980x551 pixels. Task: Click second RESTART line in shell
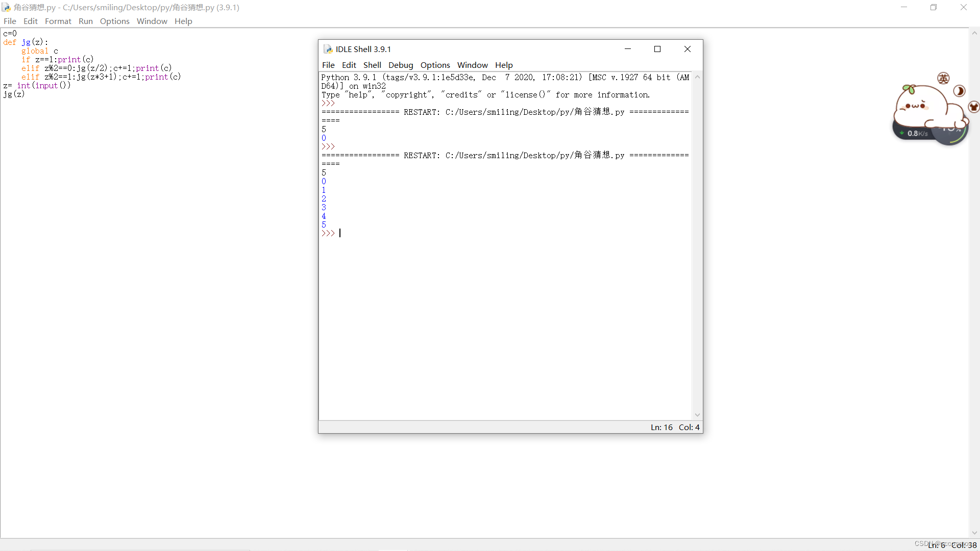[505, 155]
